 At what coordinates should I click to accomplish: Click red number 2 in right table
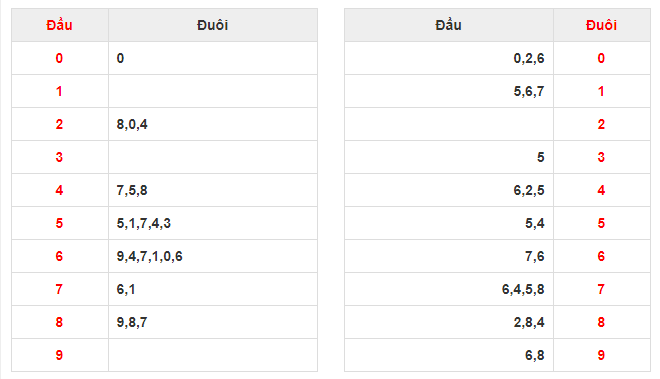point(601,124)
